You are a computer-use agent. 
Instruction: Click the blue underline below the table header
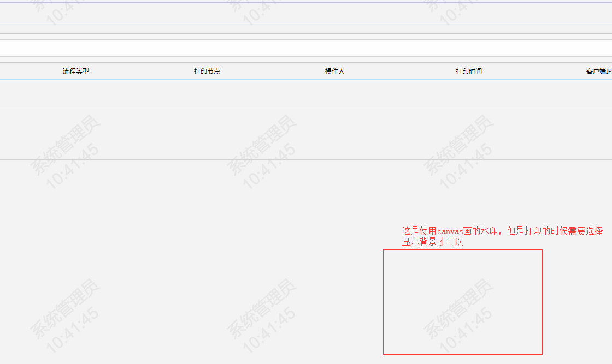tap(306, 80)
